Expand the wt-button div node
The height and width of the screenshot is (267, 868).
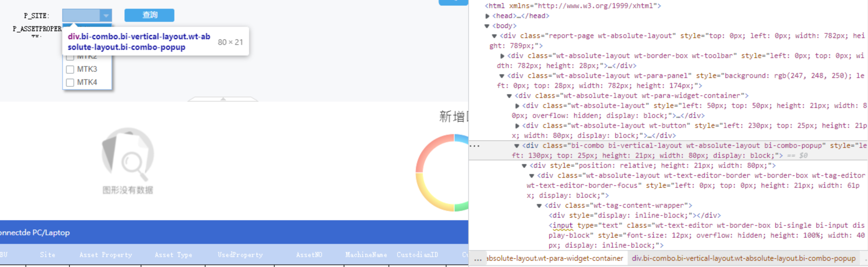click(x=517, y=126)
